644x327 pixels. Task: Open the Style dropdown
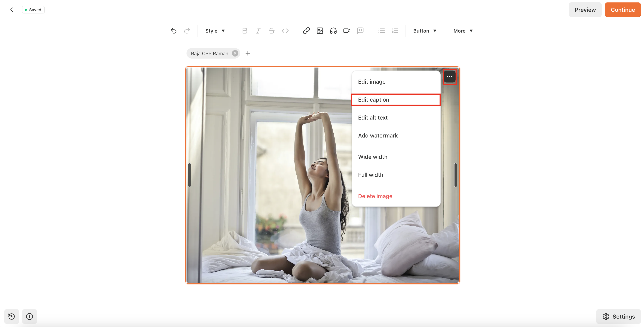215,31
